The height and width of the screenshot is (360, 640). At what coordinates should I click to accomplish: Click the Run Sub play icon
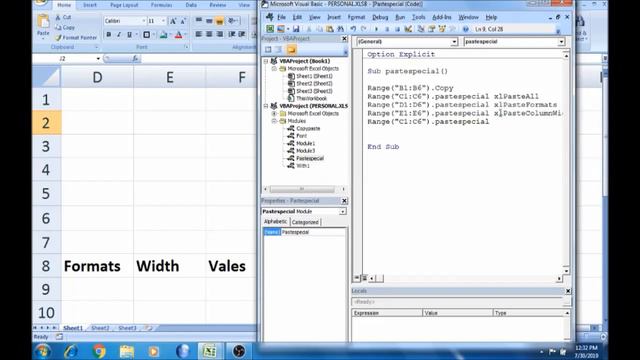(376, 29)
